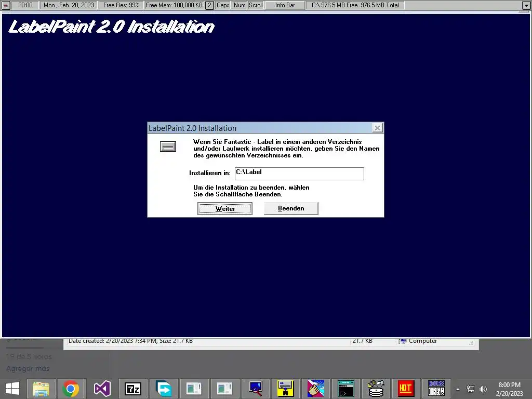532x399 pixels.
Task: Click the blue arrow taskbar icon
Action: pos(164,389)
